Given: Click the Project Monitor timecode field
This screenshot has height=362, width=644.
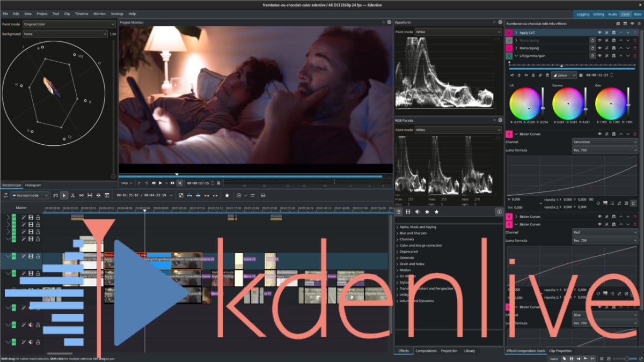Looking at the screenshot, I should click(x=198, y=183).
